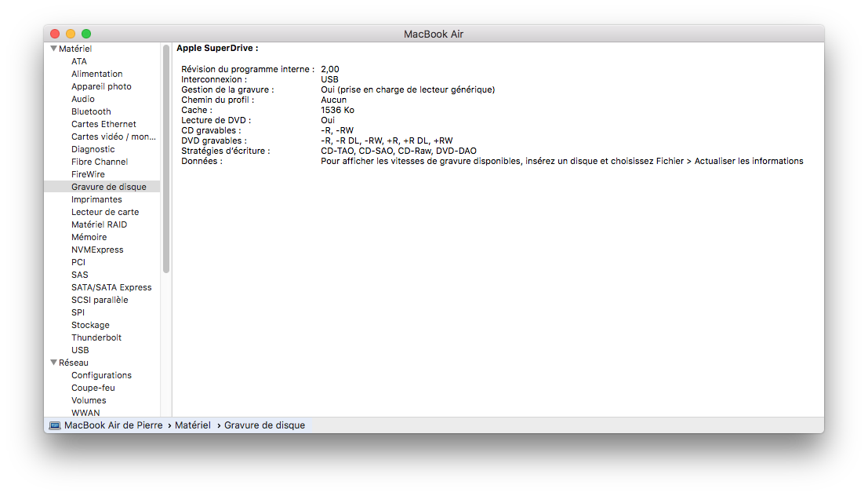Select Thunderbolt in the sidebar
Screen dimensions: 868x496
point(96,337)
